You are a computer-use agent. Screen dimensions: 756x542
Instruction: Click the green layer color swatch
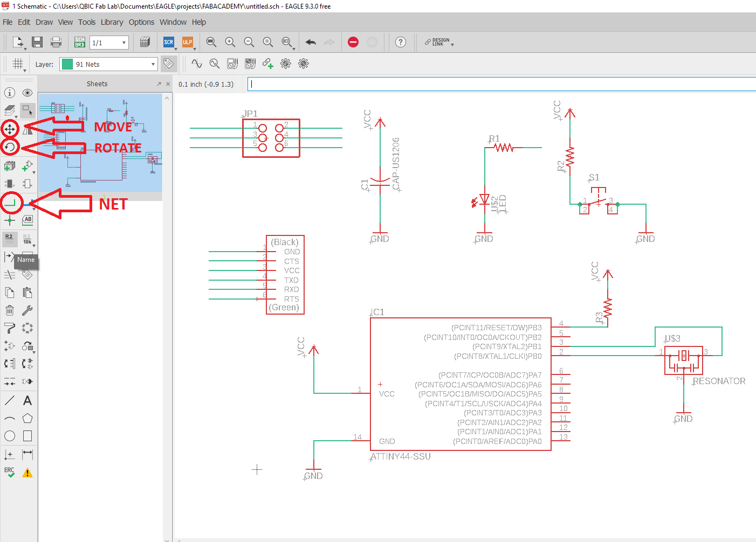67,64
